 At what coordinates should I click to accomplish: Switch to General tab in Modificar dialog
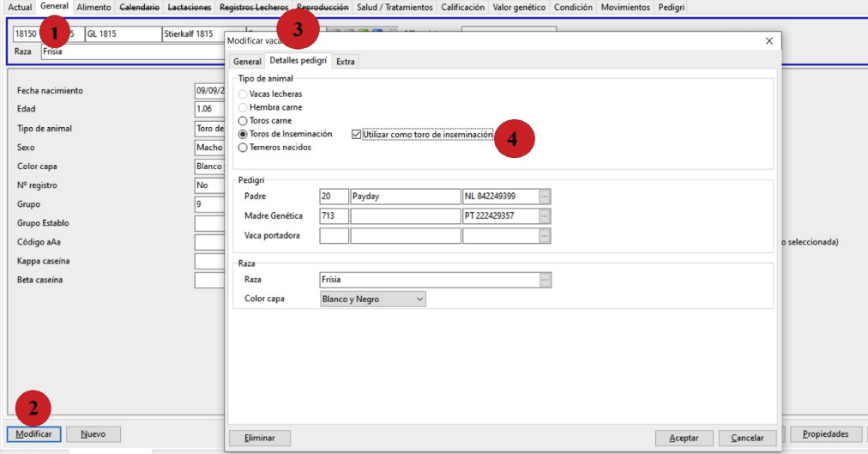click(247, 62)
